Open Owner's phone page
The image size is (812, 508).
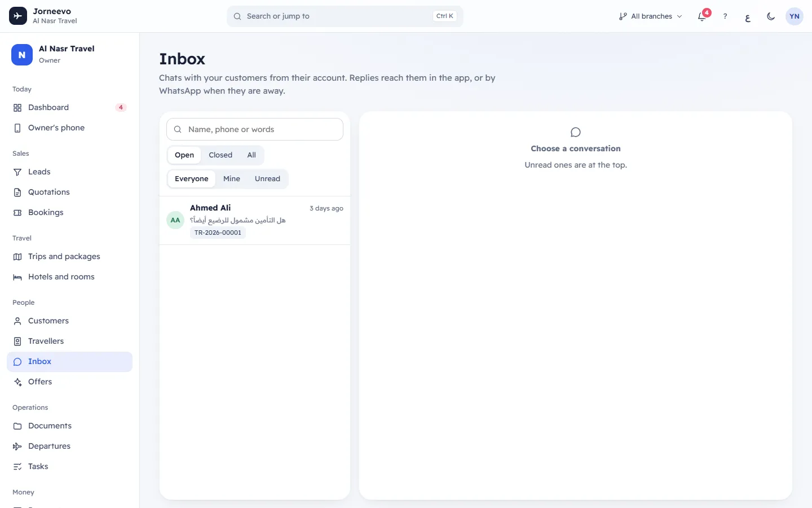pos(69,128)
